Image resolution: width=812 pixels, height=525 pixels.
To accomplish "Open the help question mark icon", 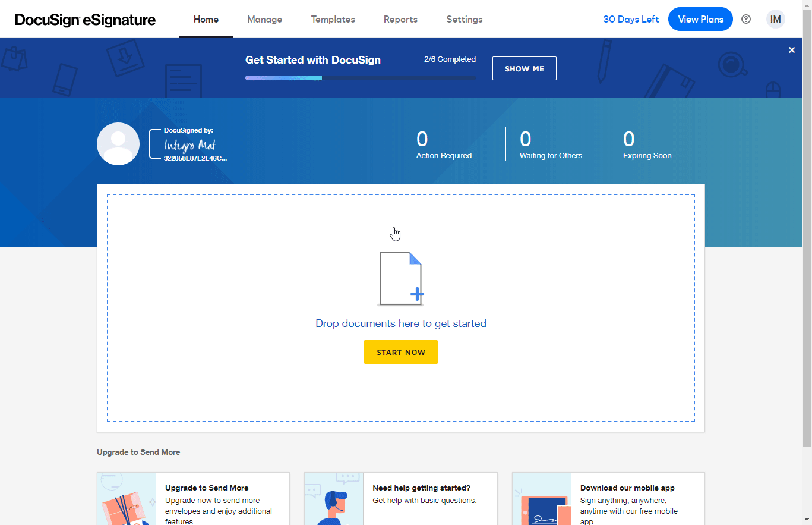I will (746, 19).
